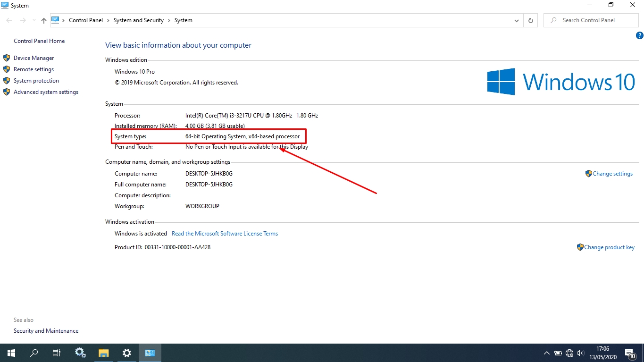Open the Action Center notifications icon
The image size is (644, 362).
[630, 353]
